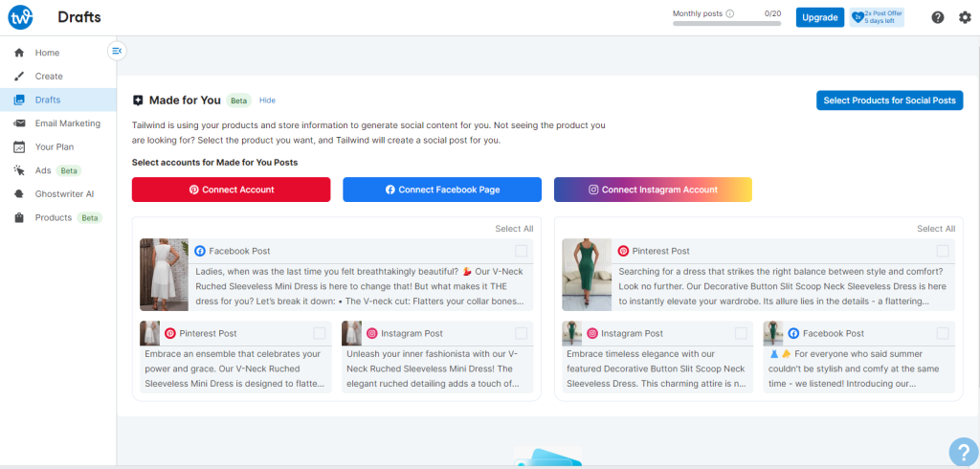The height and width of the screenshot is (469, 980).
Task: Click the Create brush icon
Action: 19,77
